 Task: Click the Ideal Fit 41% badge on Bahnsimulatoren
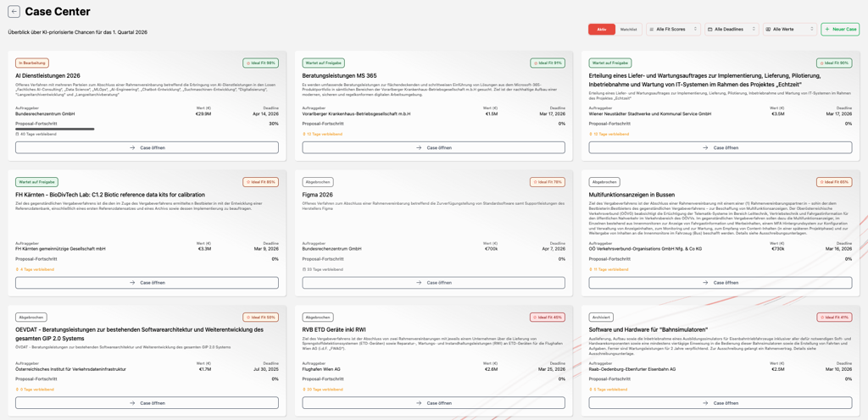[834, 318]
